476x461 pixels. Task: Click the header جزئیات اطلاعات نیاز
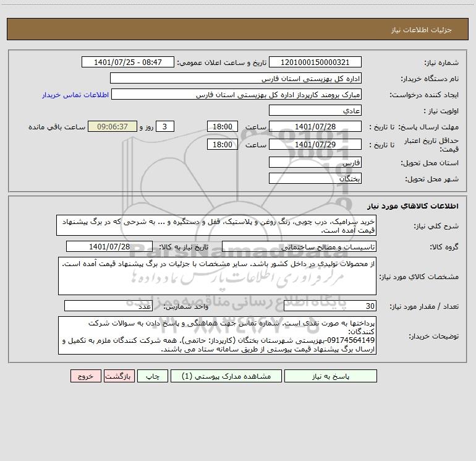[x=422, y=30]
